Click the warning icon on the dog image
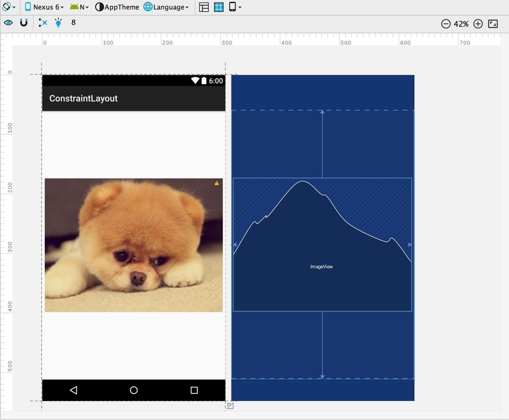Image resolution: width=509 pixels, height=420 pixels. pyautogui.click(x=217, y=183)
